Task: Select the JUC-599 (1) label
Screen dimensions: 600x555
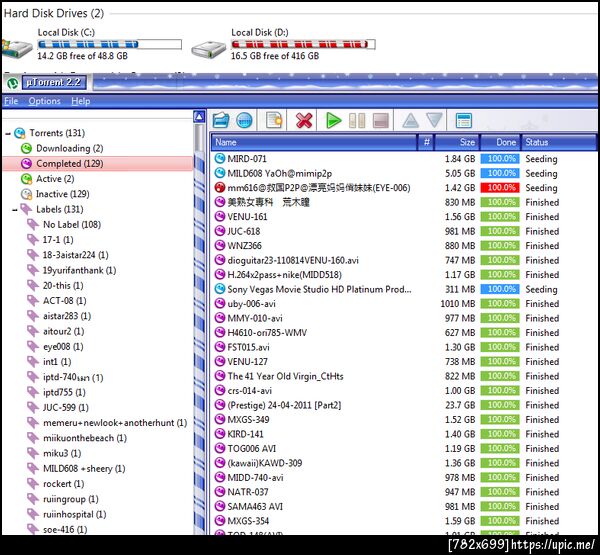Action: 66,408
